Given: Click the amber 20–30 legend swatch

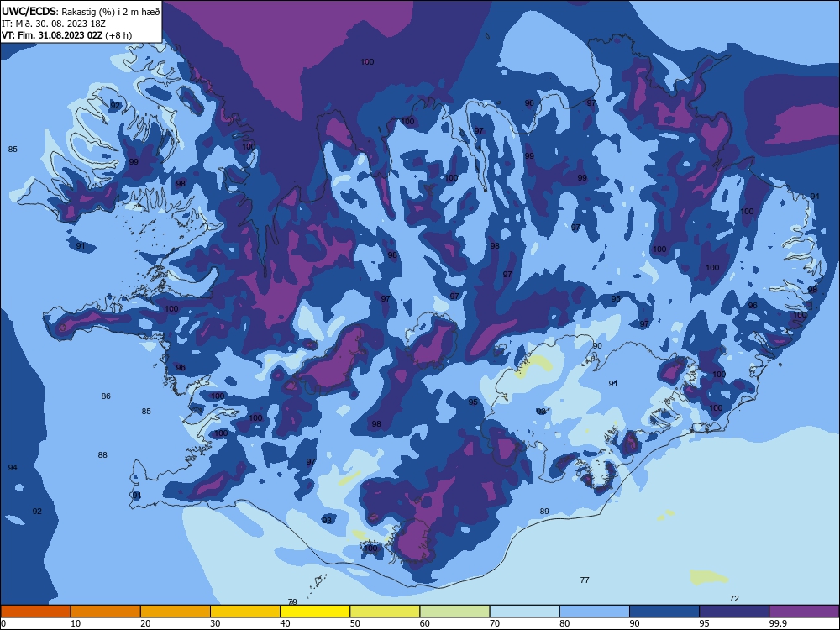Looking at the screenshot, I should 176,612.
